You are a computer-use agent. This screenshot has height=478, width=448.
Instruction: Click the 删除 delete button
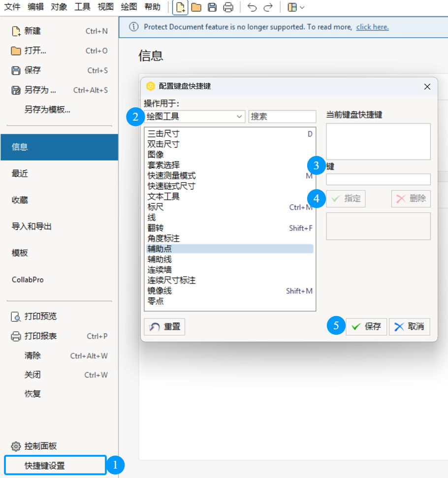pyautogui.click(x=411, y=199)
